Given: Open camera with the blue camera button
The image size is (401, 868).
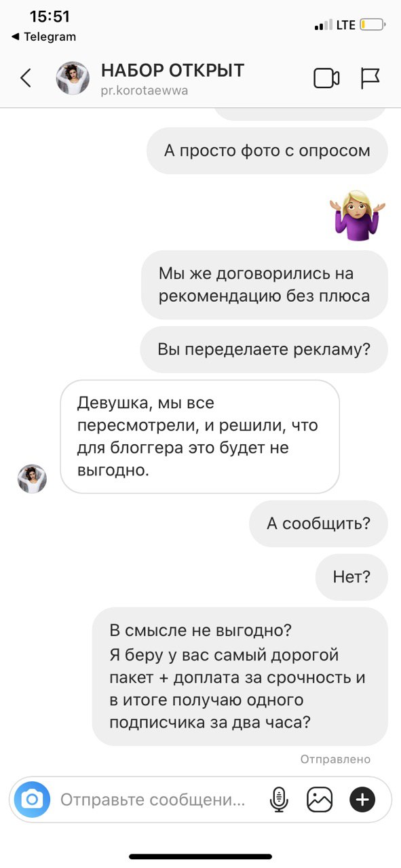Looking at the screenshot, I should tap(32, 800).
